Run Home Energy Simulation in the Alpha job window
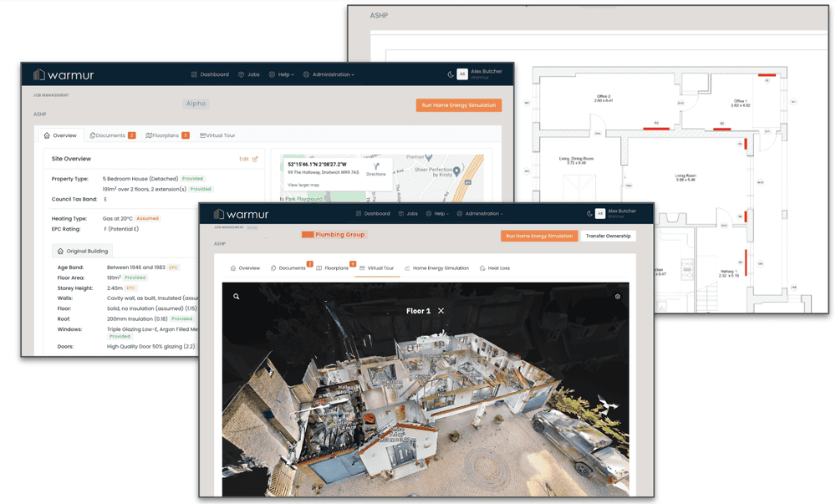The image size is (836, 504). (x=458, y=105)
